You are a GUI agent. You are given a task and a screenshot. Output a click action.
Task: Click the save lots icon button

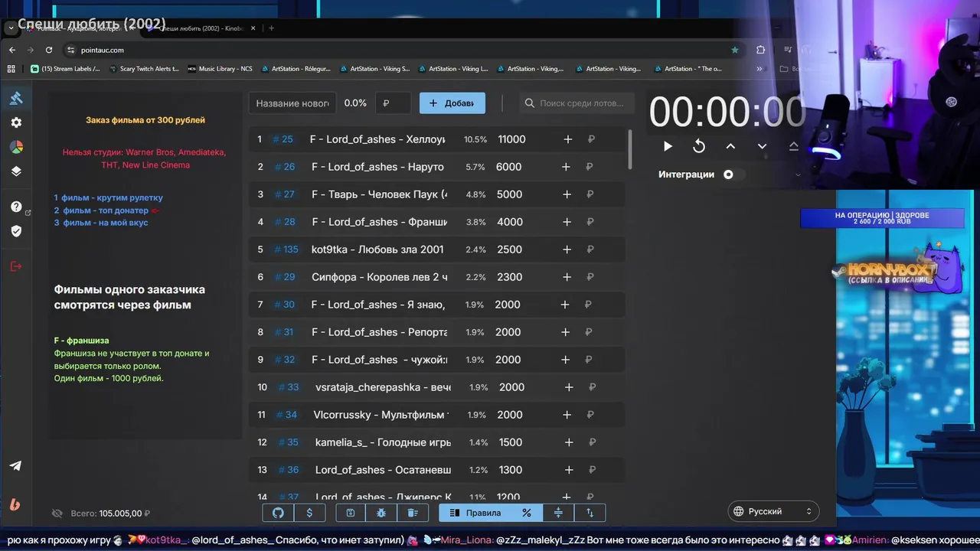pyautogui.click(x=350, y=513)
